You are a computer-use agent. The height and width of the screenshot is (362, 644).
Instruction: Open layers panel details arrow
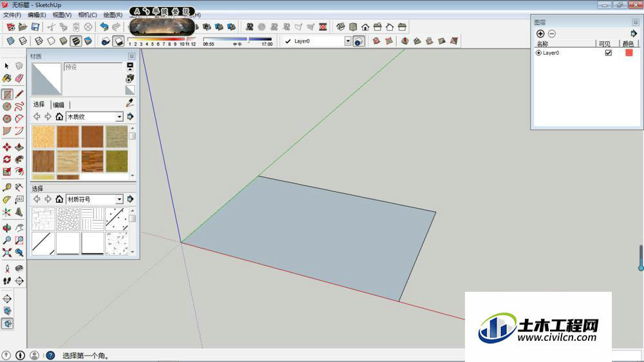pyautogui.click(x=634, y=33)
